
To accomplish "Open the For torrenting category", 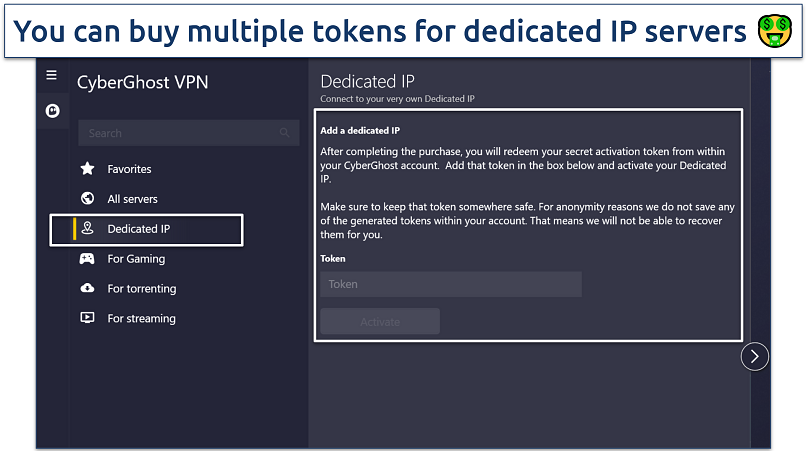I will [142, 289].
